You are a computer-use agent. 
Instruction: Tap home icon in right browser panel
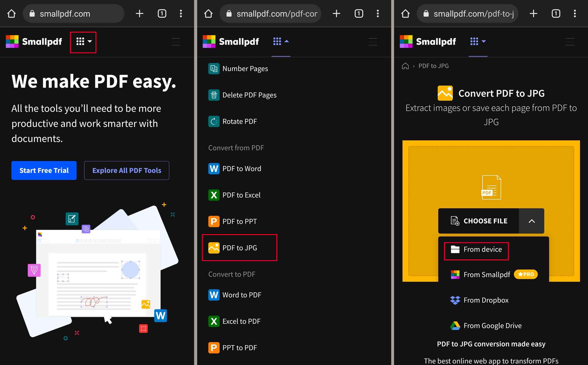click(x=405, y=14)
